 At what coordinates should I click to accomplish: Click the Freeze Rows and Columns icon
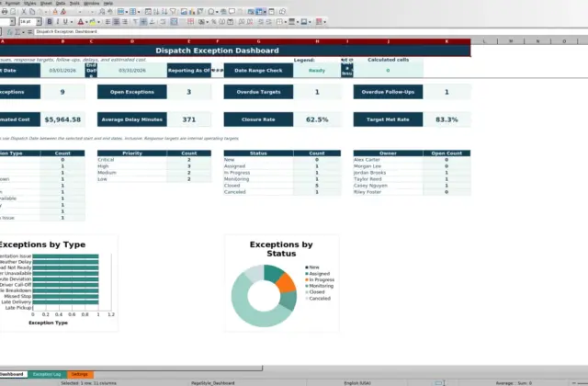tap(259, 12)
